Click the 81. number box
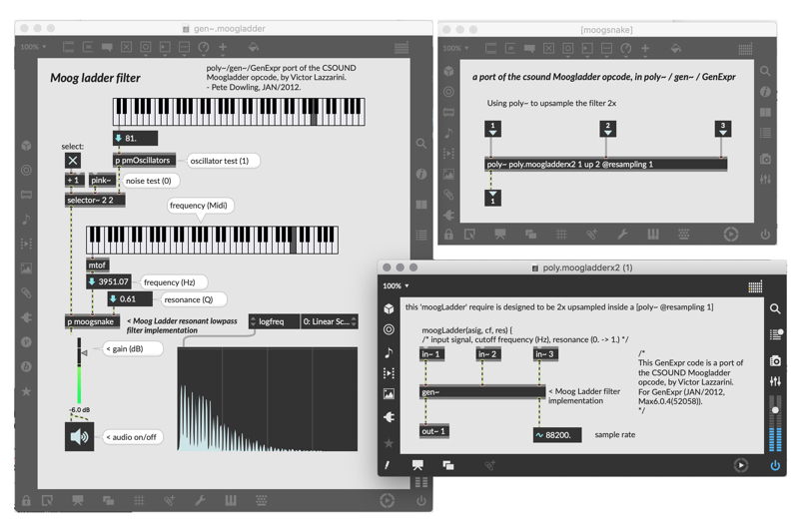The image size is (799, 532). coord(135,138)
